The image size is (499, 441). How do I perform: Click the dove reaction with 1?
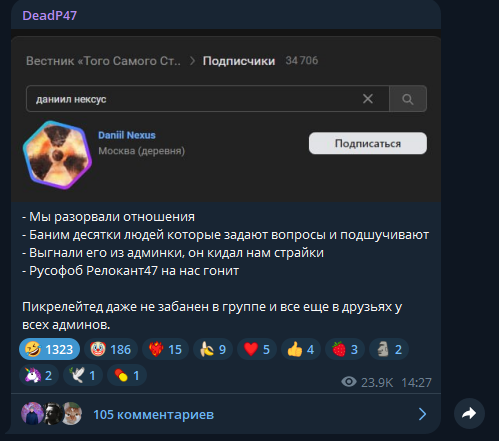click(x=83, y=375)
